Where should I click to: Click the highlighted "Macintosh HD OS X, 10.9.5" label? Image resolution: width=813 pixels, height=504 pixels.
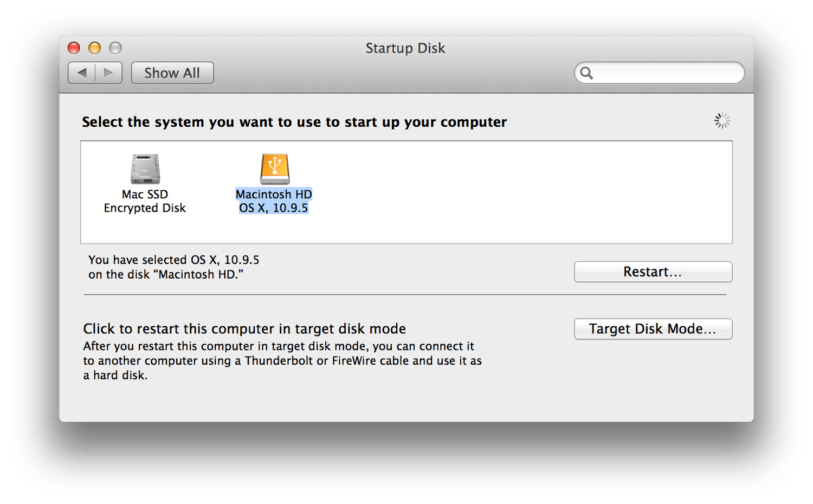coord(274,201)
